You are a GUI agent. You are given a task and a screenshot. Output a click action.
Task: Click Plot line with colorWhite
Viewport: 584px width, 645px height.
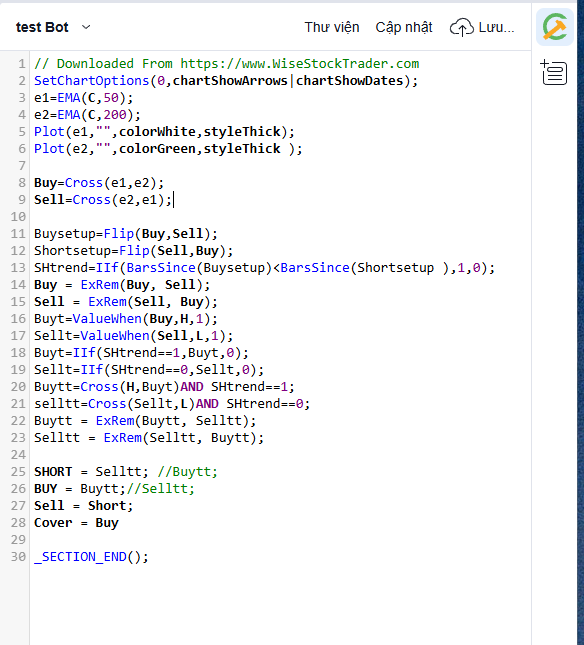[165, 132]
